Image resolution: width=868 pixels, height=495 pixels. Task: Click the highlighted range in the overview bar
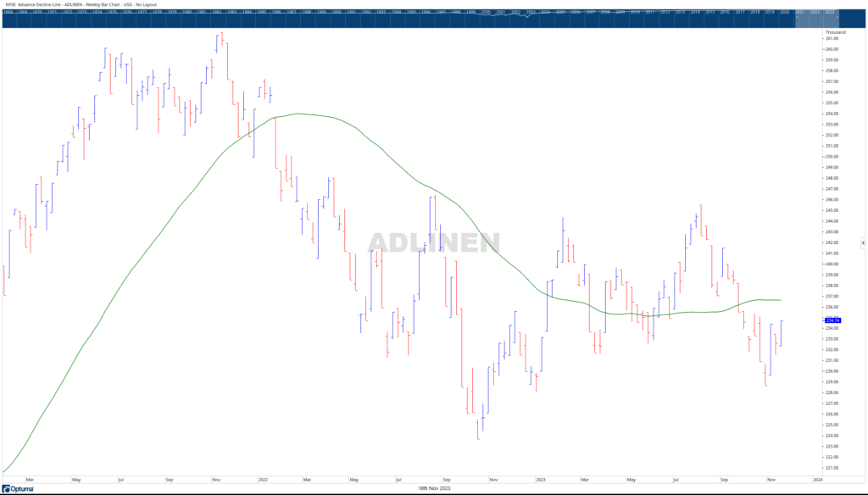point(815,17)
